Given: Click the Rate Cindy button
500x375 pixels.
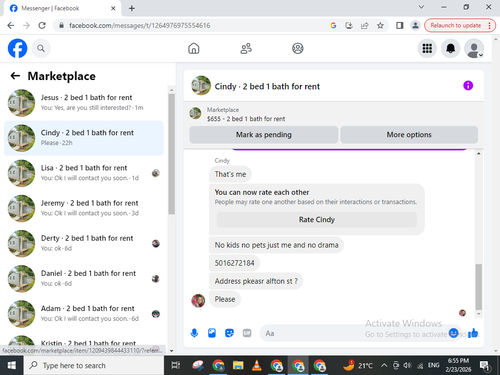Looking at the screenshot, I should pyautogui.click(x=317, y=220).
